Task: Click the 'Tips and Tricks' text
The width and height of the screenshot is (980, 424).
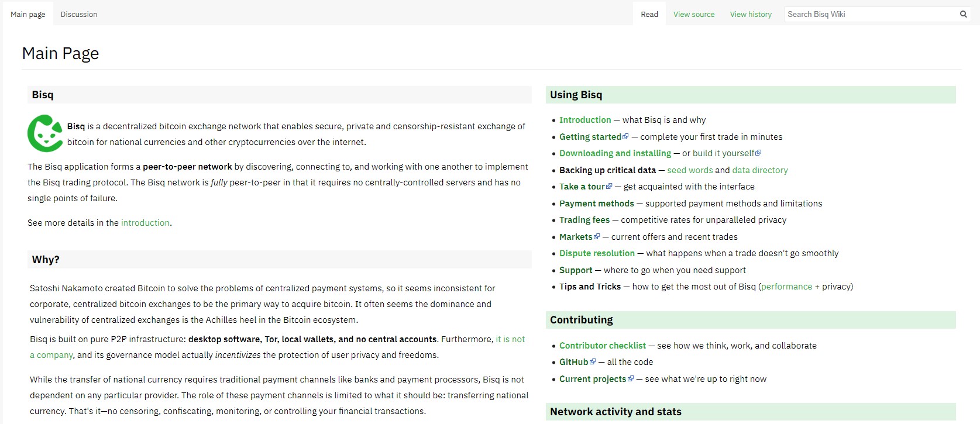Action: 590,287
